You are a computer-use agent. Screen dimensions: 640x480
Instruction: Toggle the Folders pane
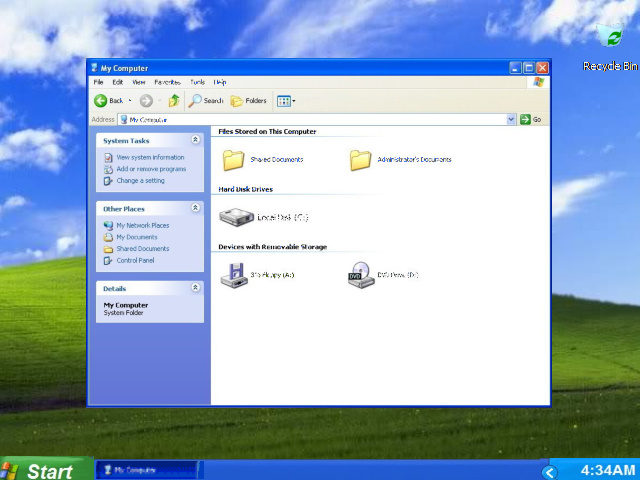(x=248, y=101)
